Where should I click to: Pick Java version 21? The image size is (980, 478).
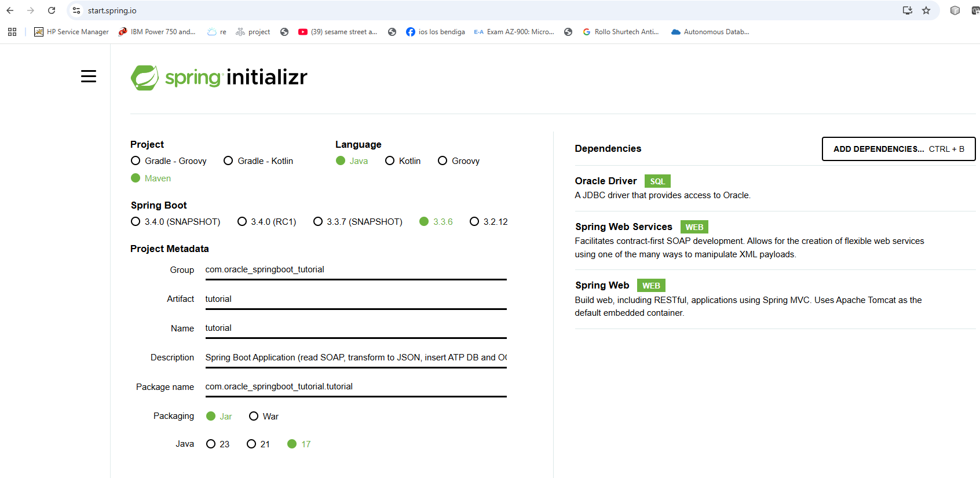coord(258,444)
